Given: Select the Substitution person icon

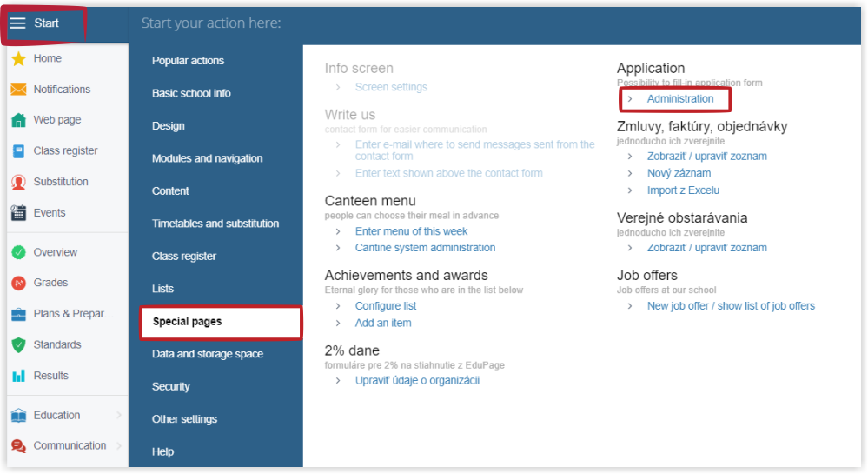Looking at the screenshot, I should (19, 182).
